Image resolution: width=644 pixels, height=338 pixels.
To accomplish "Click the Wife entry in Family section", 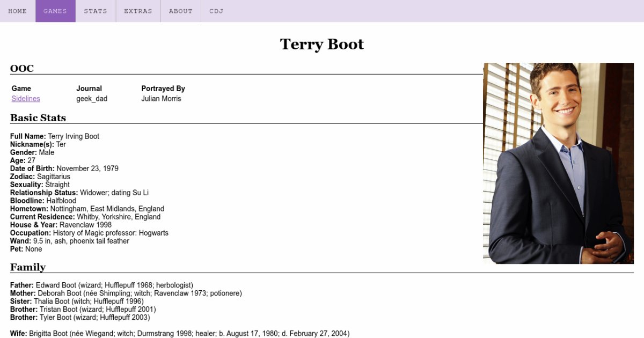I will click(x=179, y=334).
